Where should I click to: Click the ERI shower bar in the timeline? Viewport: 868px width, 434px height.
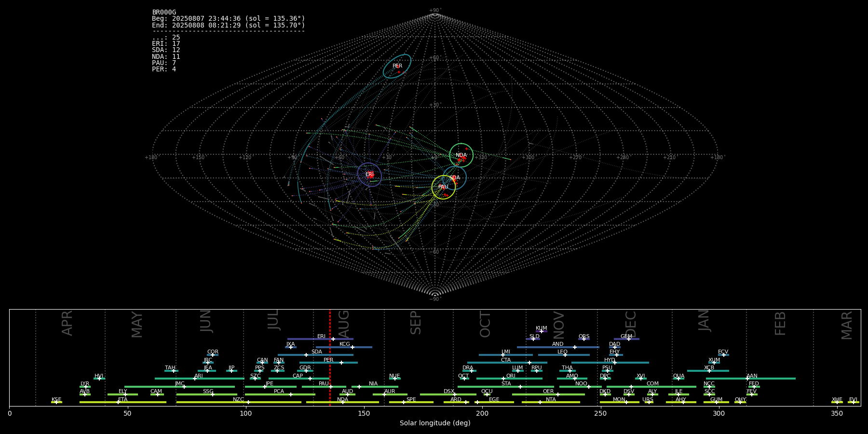320,339
